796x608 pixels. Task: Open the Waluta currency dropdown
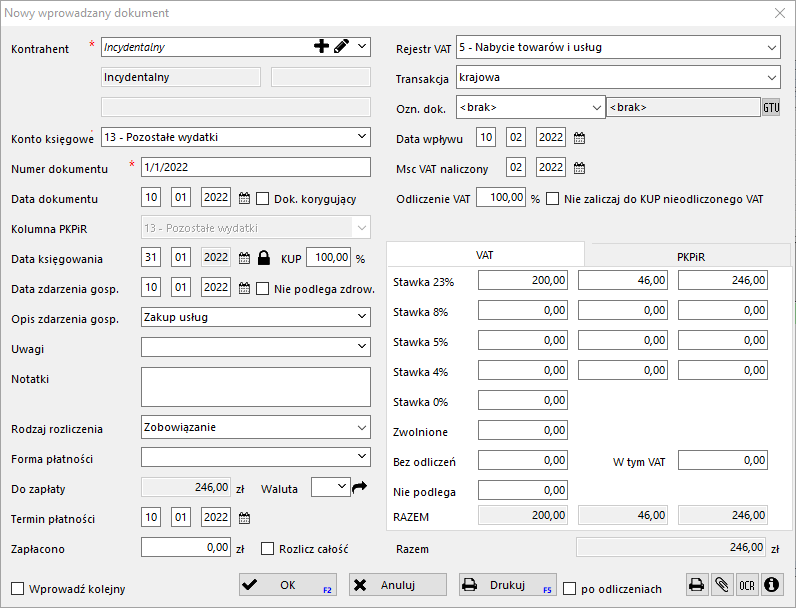[x=342, y=487]
